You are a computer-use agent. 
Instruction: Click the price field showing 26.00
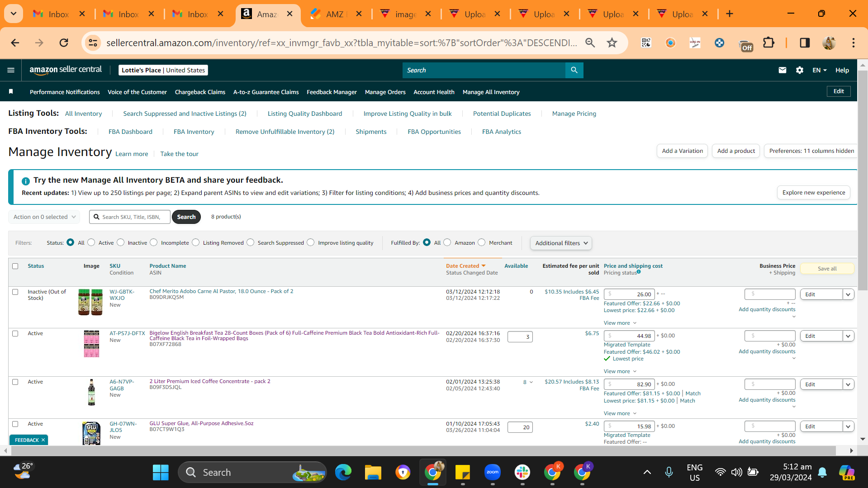click(x=629, y=294)
